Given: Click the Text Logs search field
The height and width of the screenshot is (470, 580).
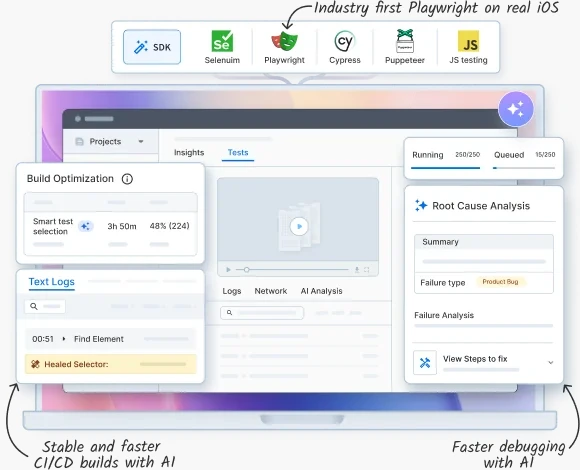Looking at the screenshot, I should coord(45,306).
